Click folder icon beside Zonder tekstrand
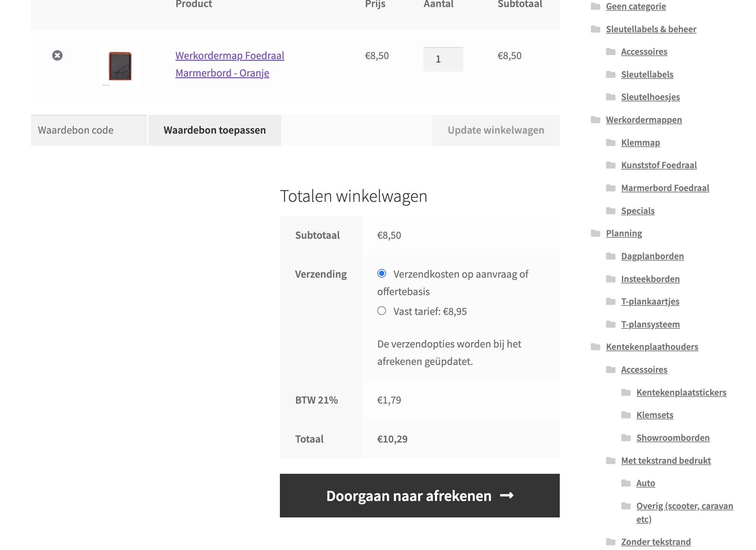 click(611, 542)
